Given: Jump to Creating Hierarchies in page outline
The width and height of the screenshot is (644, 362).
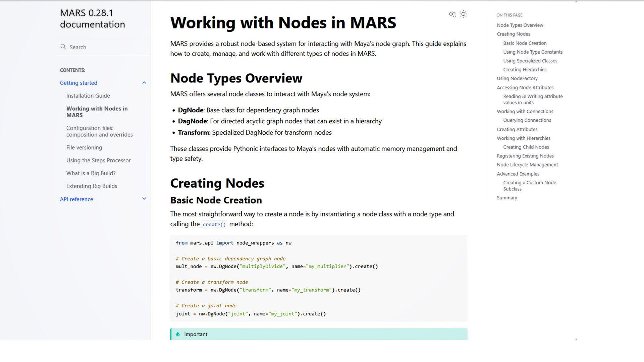Looking at the screenshot, I should (525, 70).
